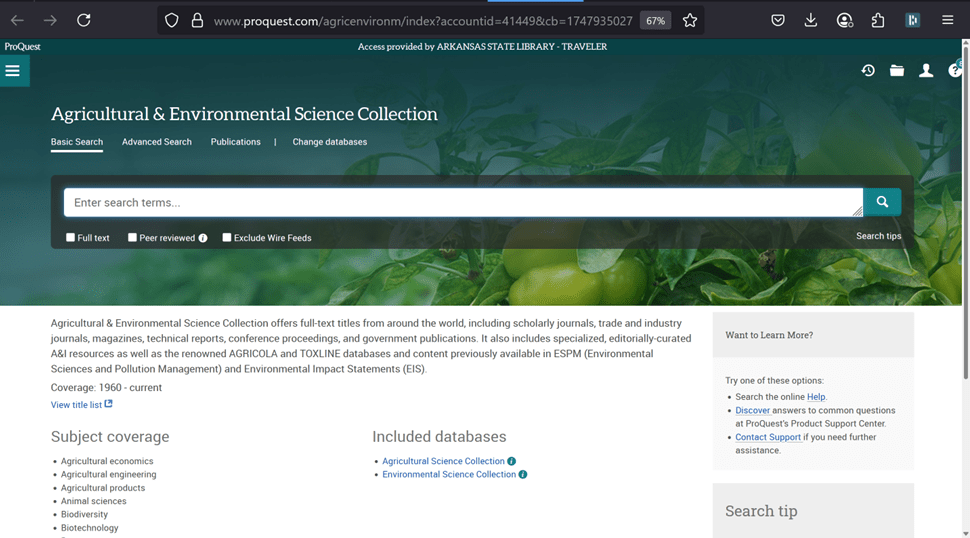Open the selected items folder icon
This screenshot has width=970, height=538.
tap(897, 71)
